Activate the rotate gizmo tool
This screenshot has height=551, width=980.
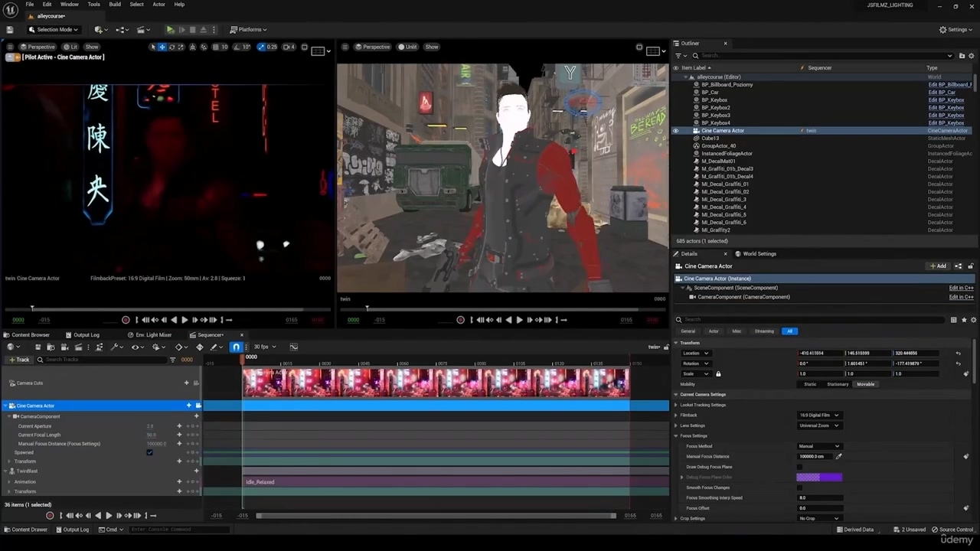[x=171, y=47]
